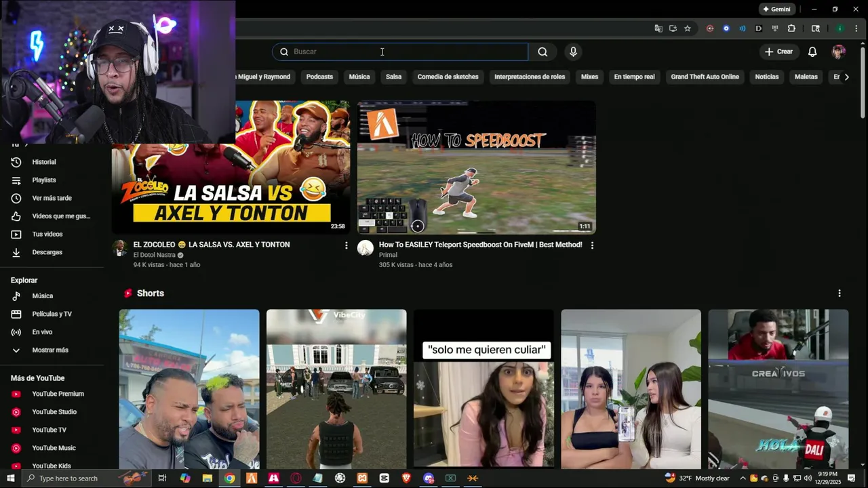Open options for Teleport Speedboost video
868x488 pixels.
click(592, 245)
